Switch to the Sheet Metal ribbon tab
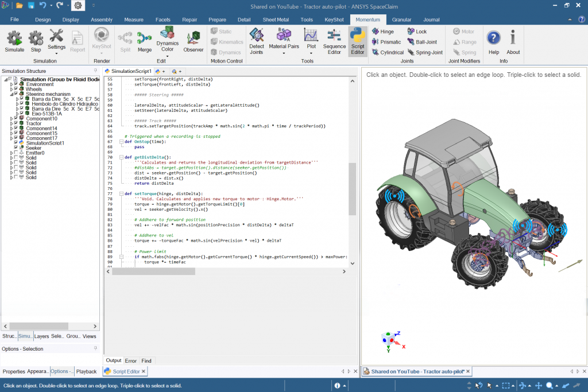 [276, 20]
